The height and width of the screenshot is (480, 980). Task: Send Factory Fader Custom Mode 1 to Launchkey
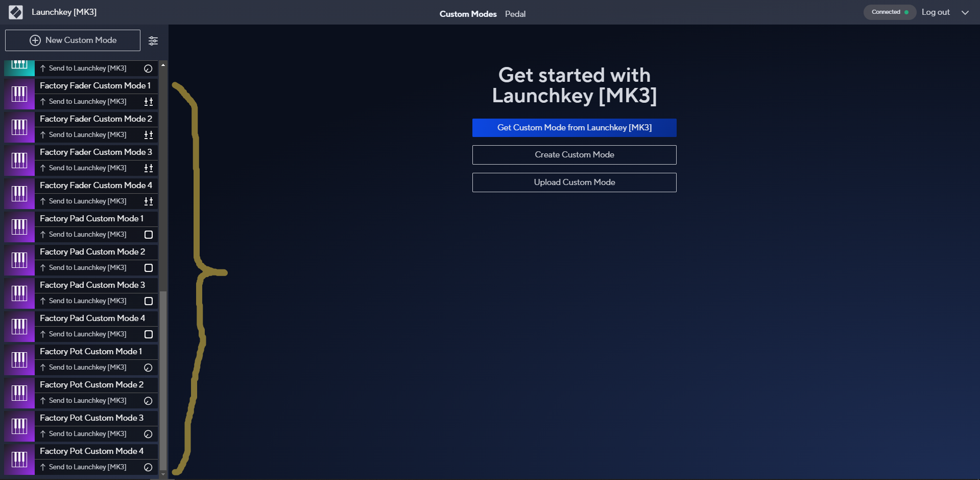coord(83,102)
